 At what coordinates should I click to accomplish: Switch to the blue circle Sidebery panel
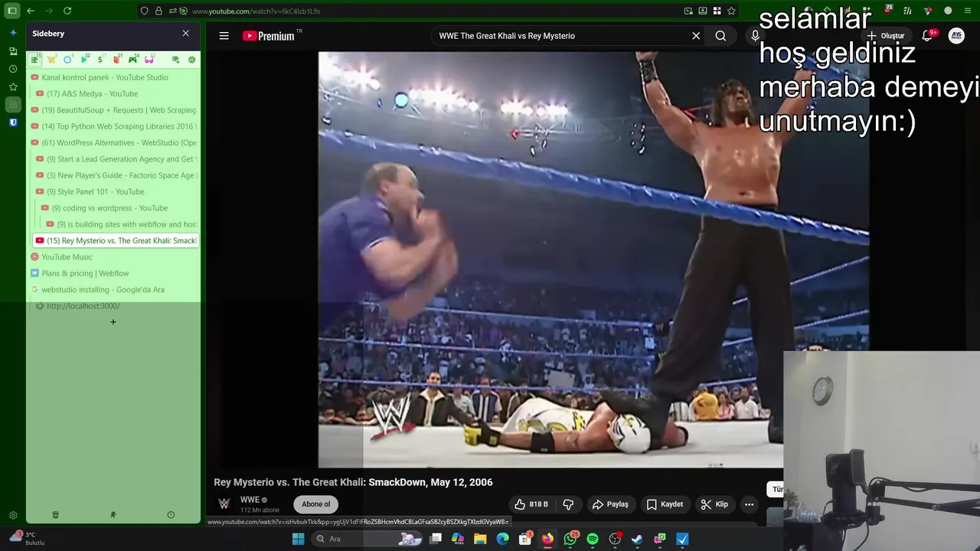tap(67, 59)
